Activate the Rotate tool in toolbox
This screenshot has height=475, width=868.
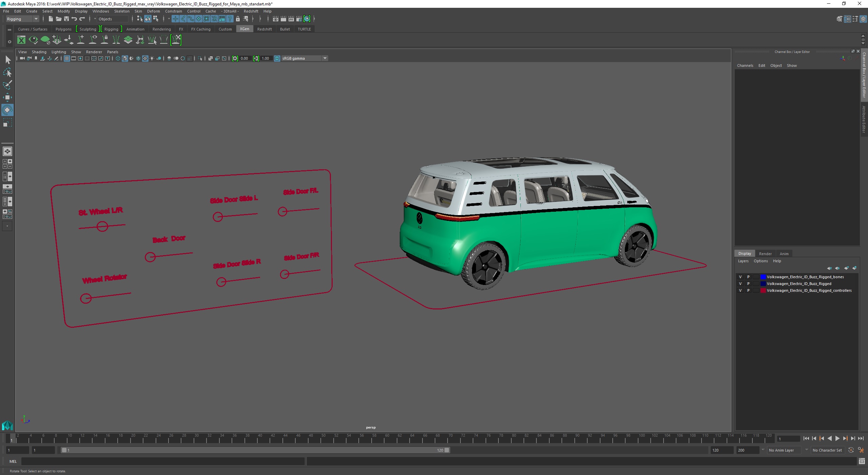7,110
